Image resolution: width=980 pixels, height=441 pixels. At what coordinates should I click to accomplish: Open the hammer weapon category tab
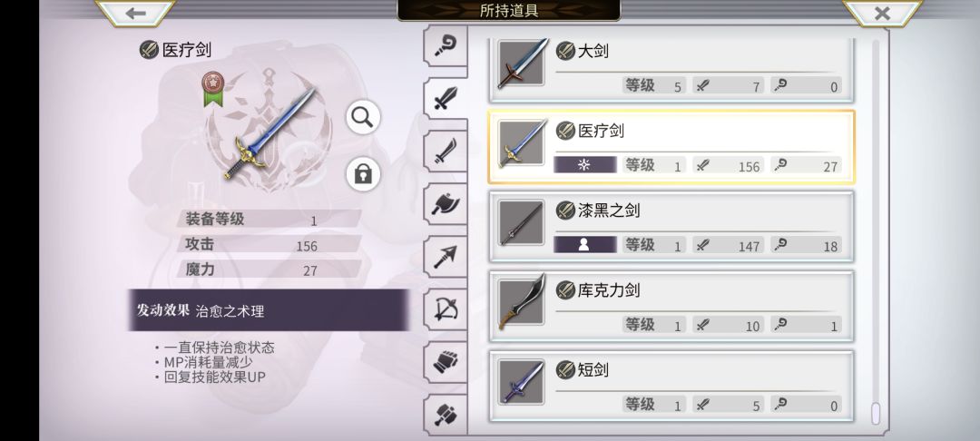(x=446, y=414)
